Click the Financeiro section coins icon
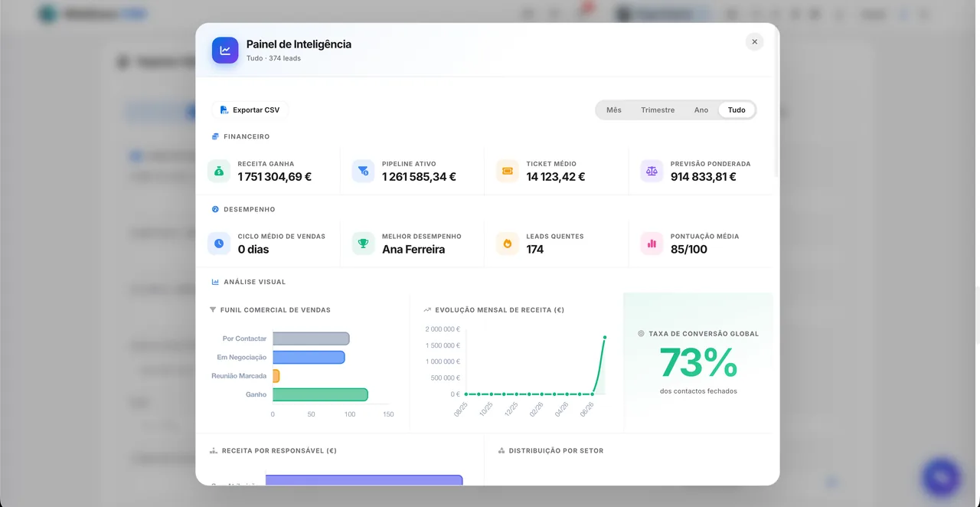 coord(215,136)
